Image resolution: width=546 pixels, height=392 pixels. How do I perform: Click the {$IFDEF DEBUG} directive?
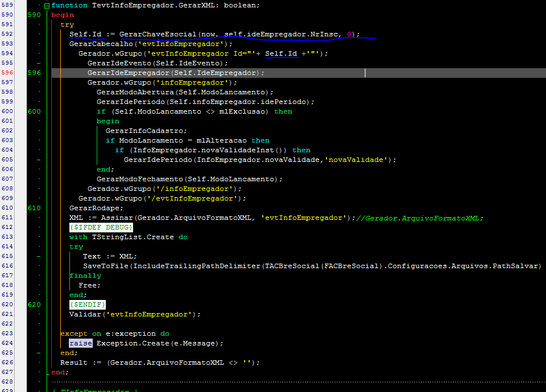click(x=101, y=227)
